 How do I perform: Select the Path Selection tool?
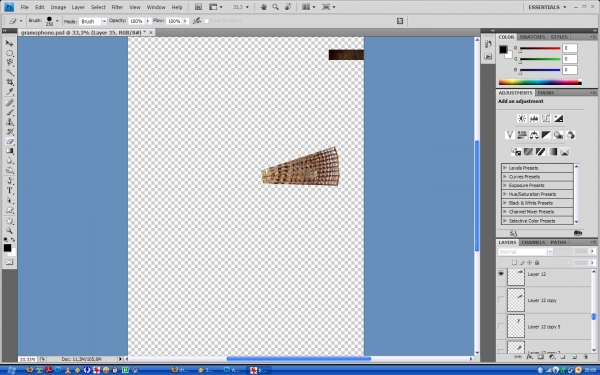pyautogui.click(x=9, y=201)
